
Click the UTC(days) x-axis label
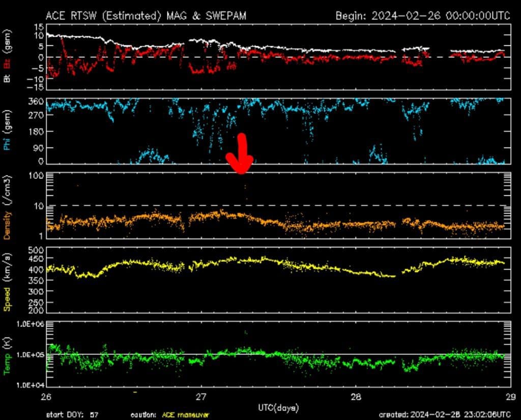[x=278, y=407]
